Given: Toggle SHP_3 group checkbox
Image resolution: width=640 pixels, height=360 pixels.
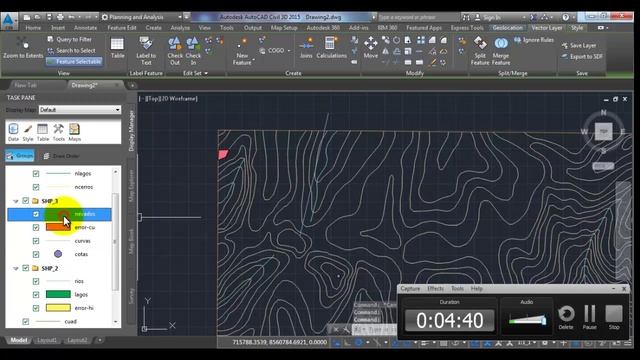Looking at the screenshot, I should click(x=26, y=200).
